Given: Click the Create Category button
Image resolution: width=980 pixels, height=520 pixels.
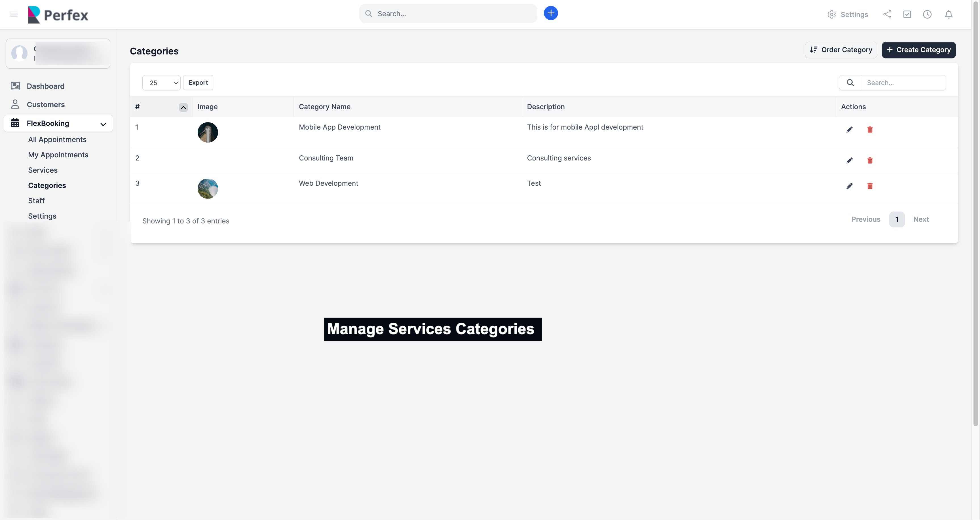Looking at the screenshot, I should 918,50.
